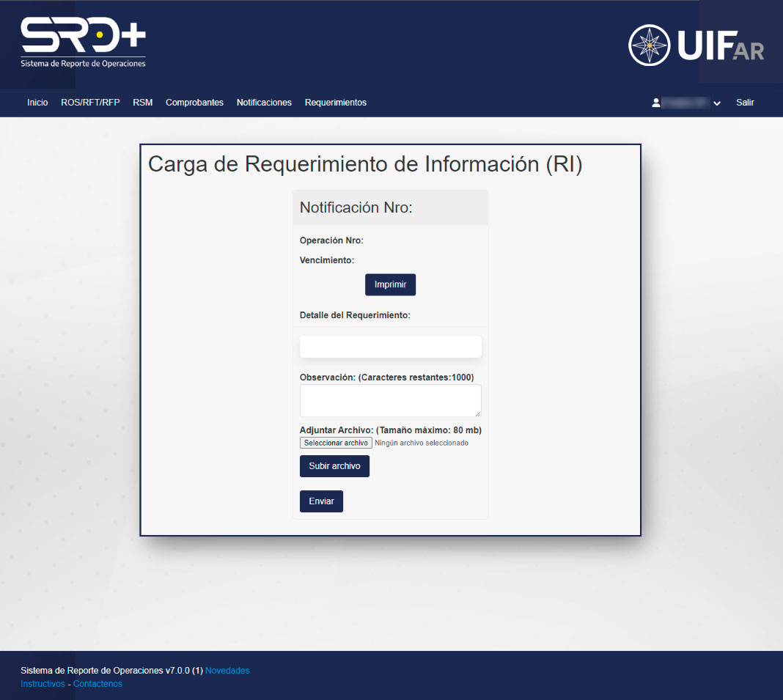Open the Instructivos footer link

pos(43,684)
